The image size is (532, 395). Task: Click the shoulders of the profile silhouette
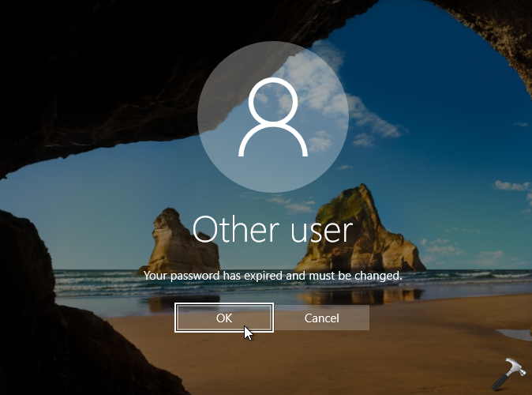click(x=272, y=142)
